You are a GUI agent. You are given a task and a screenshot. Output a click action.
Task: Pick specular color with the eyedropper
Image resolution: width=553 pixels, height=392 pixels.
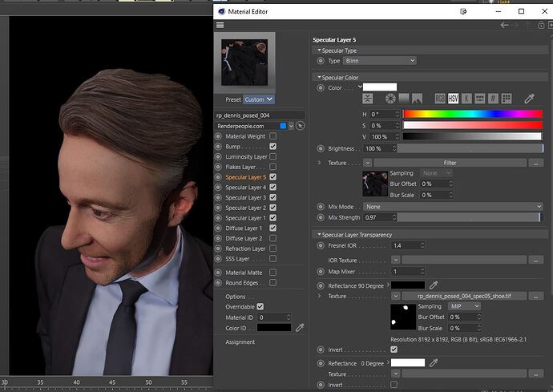point(530,99)
